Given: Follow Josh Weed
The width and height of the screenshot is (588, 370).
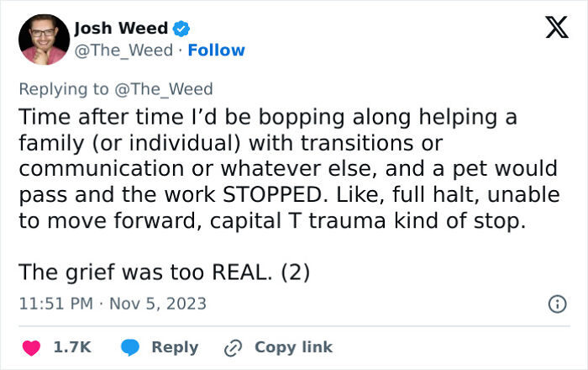Looking at the screenshot, I should (217, 50).
